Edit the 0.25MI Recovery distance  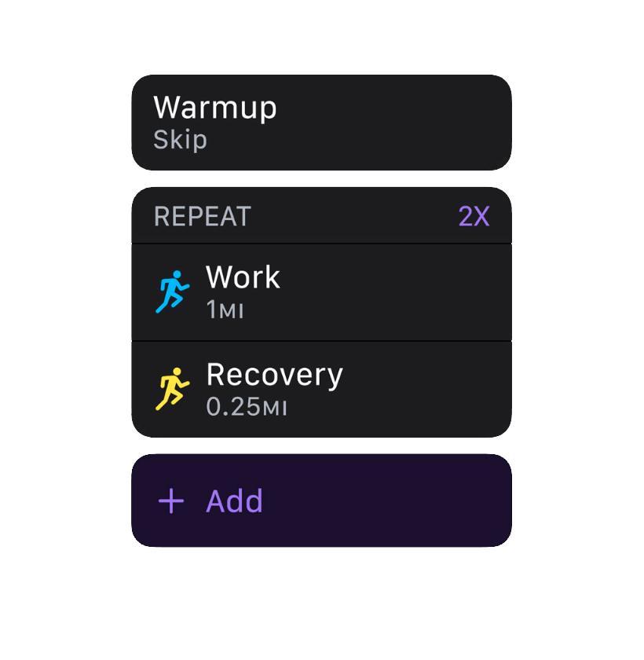pyautogui.click(x=246, y=408)
